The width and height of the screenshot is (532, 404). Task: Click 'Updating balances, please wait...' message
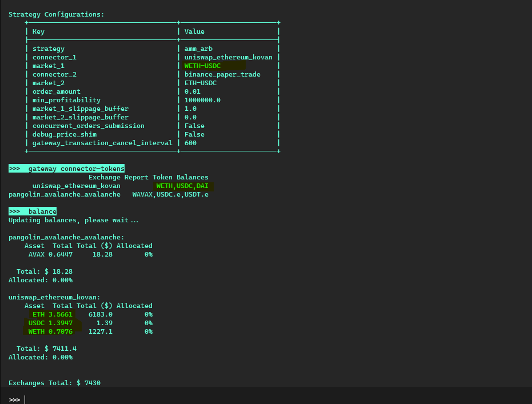(74, 220)
